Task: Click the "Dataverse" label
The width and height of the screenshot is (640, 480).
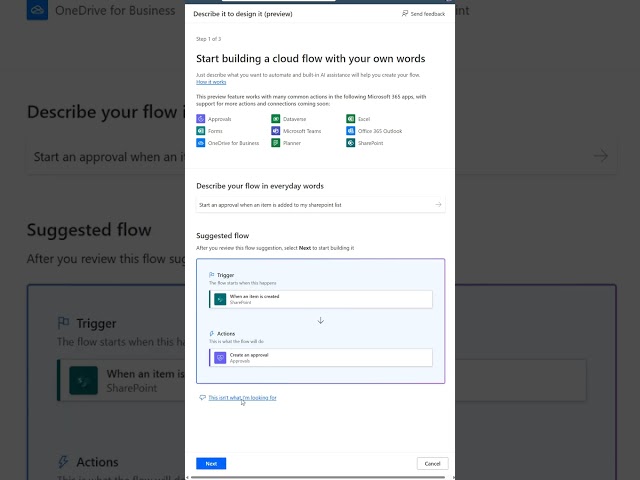Action: pyautogui.click(x=294, y=119)
